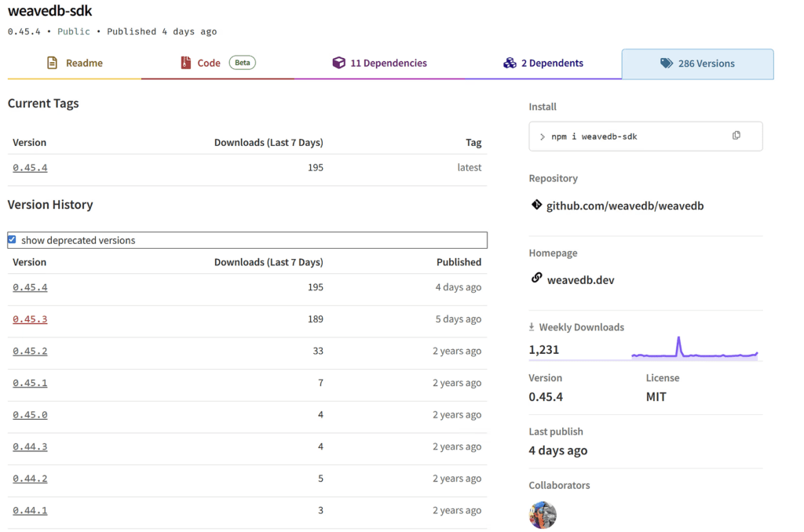
Task: Open the 11 Dependencies tab
Action: click(x=379, y=64)
